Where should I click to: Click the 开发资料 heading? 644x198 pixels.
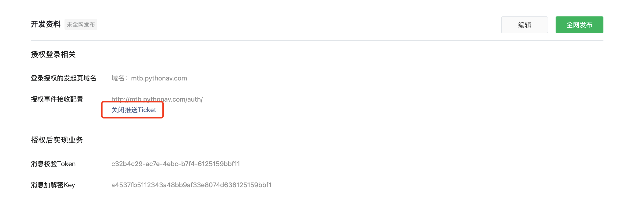(x=46, y=24)
